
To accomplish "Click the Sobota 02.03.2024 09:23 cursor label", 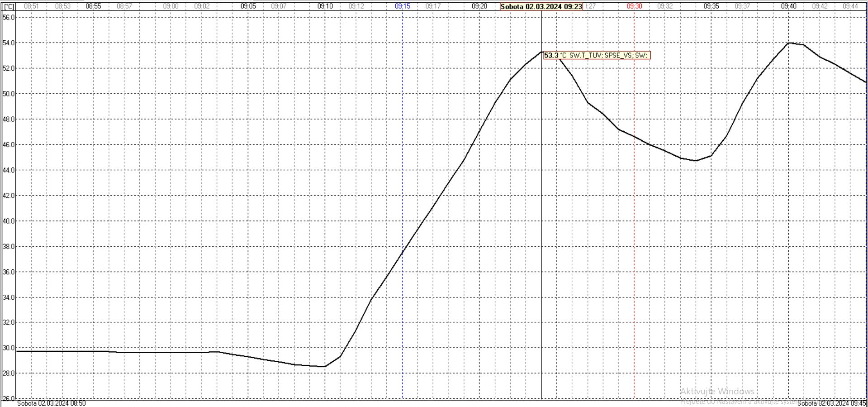I will (x=541, y=7).
